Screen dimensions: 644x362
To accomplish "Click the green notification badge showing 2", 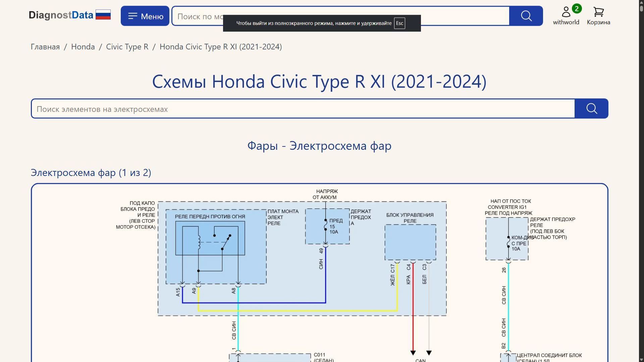I will tap(577, 9).
